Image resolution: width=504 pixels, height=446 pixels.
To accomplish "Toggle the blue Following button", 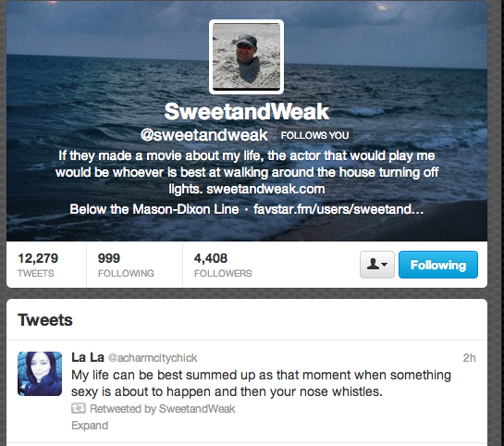I will click(438, 265).
